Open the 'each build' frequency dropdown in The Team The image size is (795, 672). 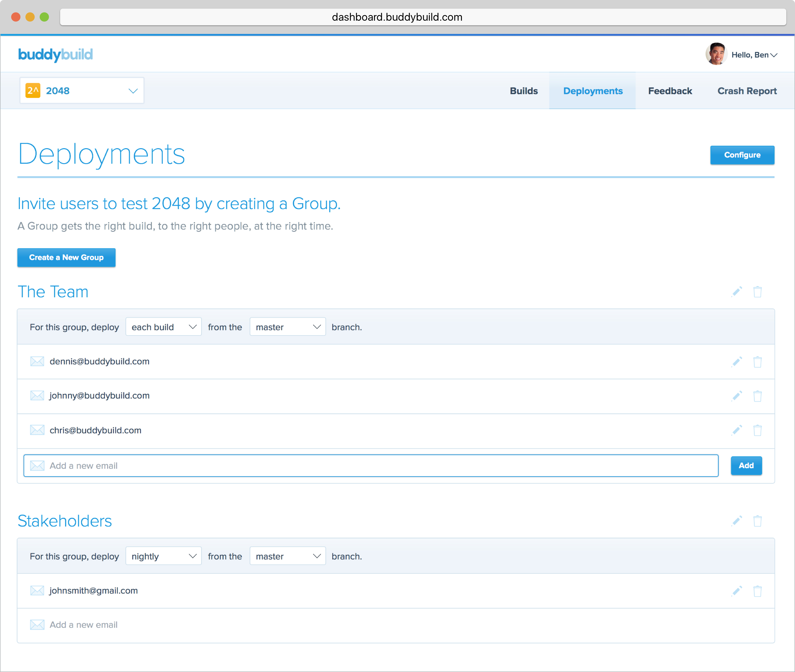(x=164, y=327)
